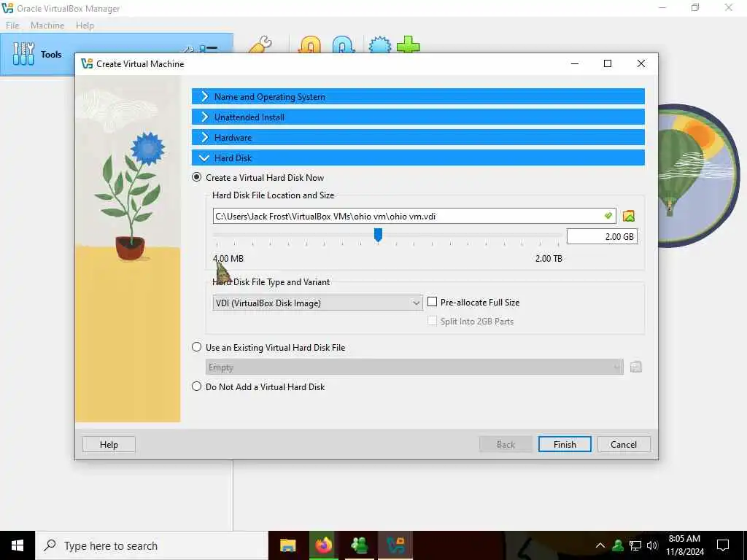Open the VDI disk file type dropdown
747x560 pixels.
pyautogui.click(x=317, y=303)
